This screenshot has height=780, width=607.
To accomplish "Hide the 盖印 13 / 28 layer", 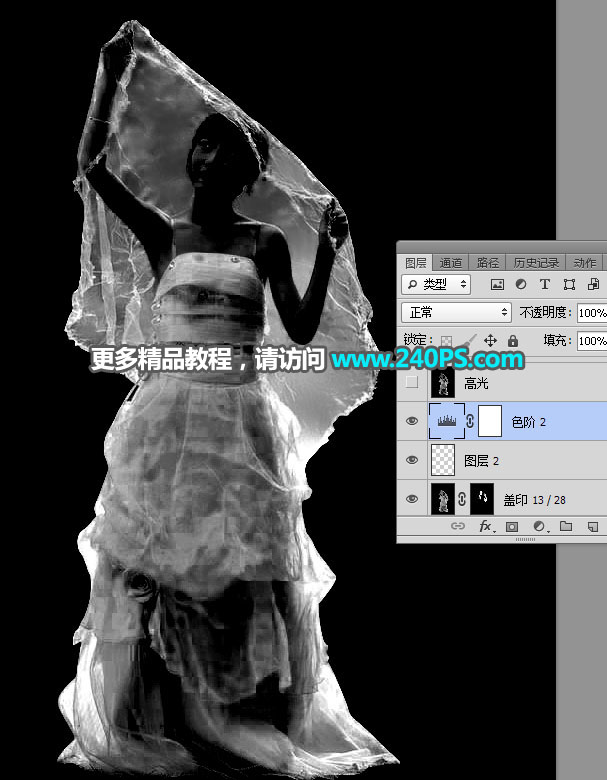I will 412,498.
